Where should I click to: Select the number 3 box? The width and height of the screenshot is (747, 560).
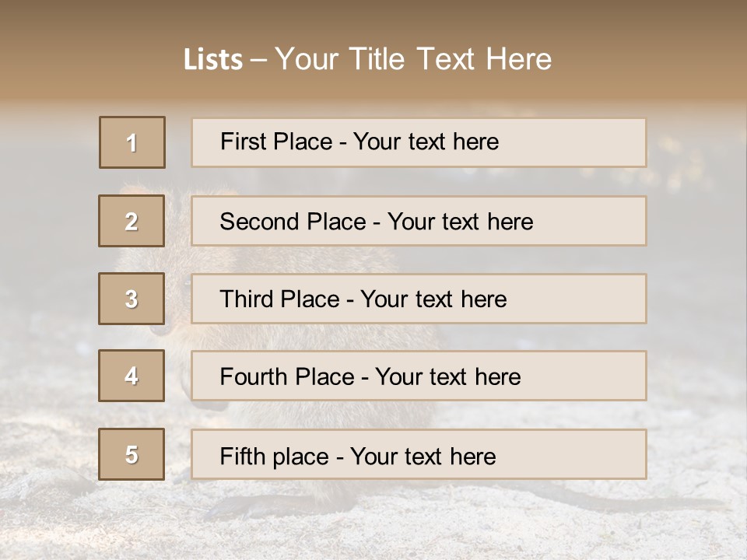132,299
